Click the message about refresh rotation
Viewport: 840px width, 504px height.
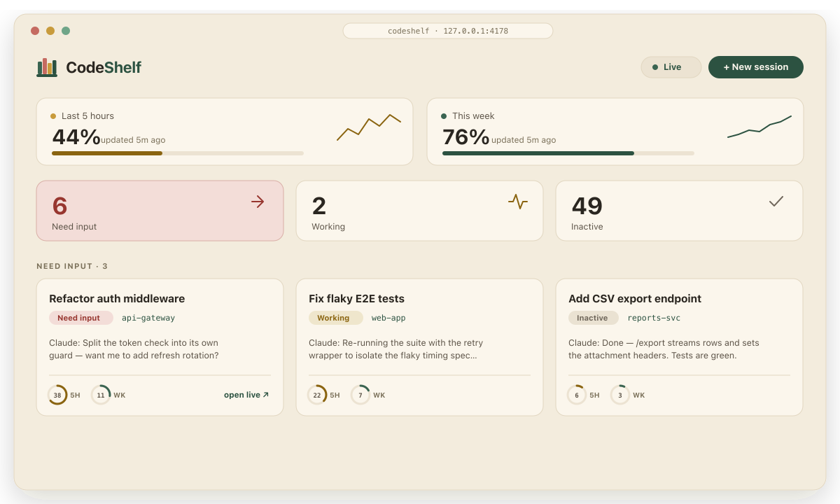click(134, 349)
